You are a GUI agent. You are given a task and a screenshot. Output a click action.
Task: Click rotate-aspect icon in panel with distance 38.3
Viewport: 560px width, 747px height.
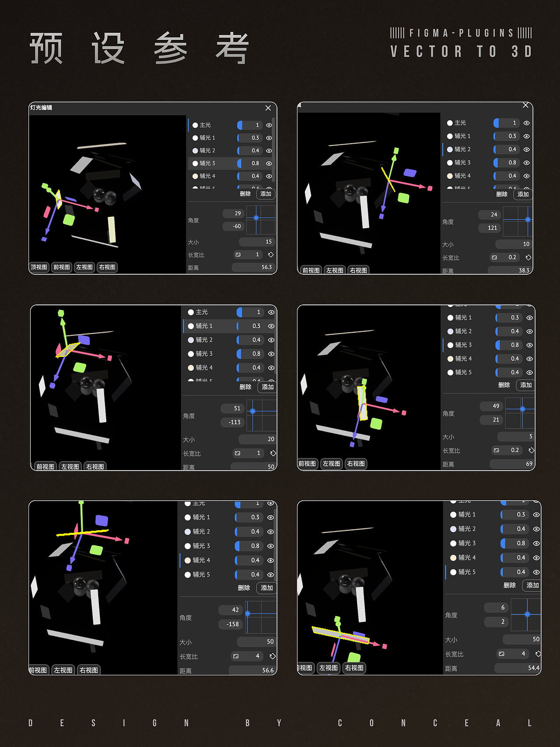point(528,258)
